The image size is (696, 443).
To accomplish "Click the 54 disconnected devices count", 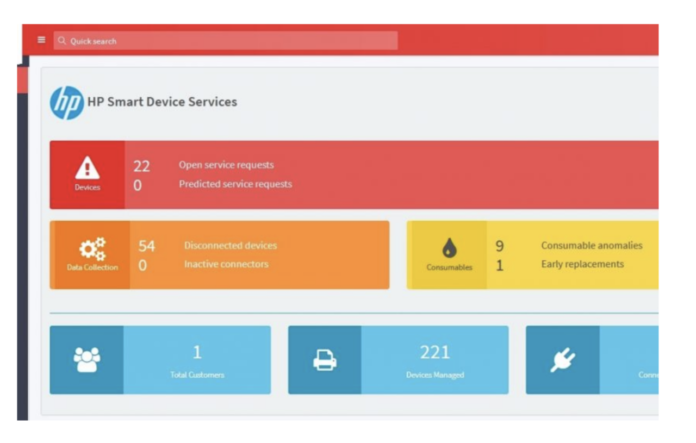I will click(x=146, y=246).
